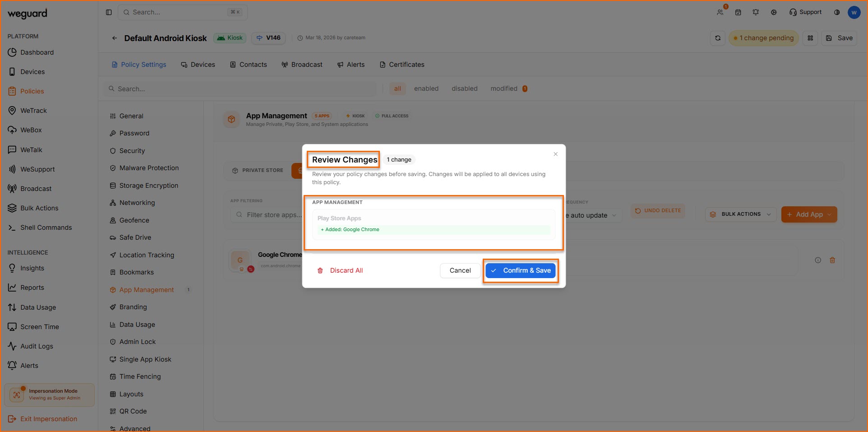The width and height of the screenshot is (868, 432).
Task: Open the calendar icon in top bar
Action: tap(738, 12)
